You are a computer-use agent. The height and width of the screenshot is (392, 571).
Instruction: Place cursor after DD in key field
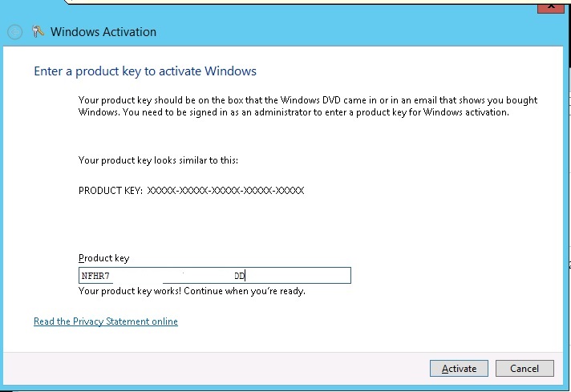(x=246, y=276)
